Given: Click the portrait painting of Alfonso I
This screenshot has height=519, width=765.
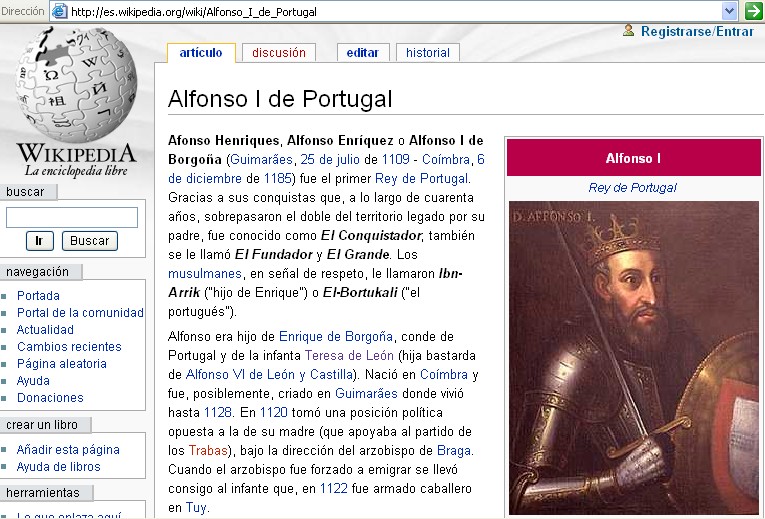Looking at the screenshot, I should (634, 358).
